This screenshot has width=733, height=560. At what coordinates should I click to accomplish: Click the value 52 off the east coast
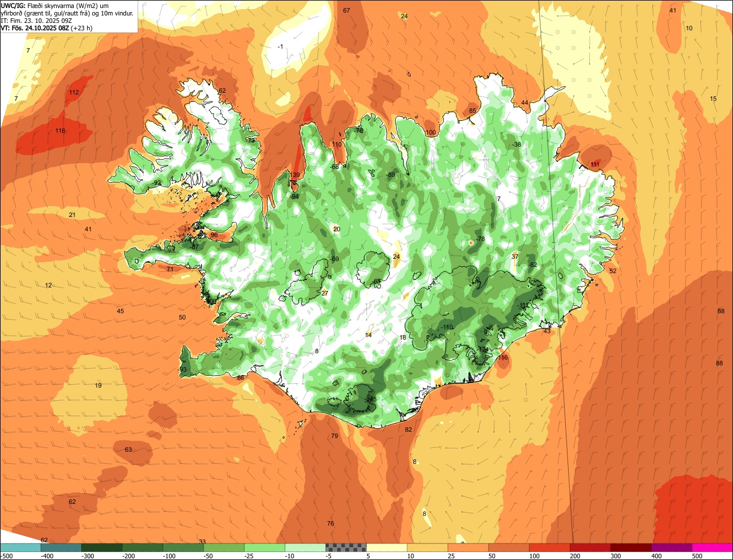(x=613, y=271)
